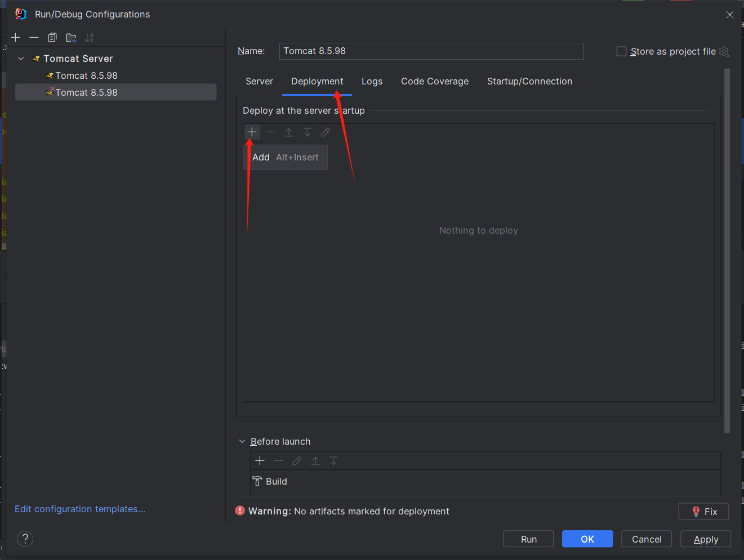Click the Add Alt+Insert tooltip

click(x=286, y=157)
